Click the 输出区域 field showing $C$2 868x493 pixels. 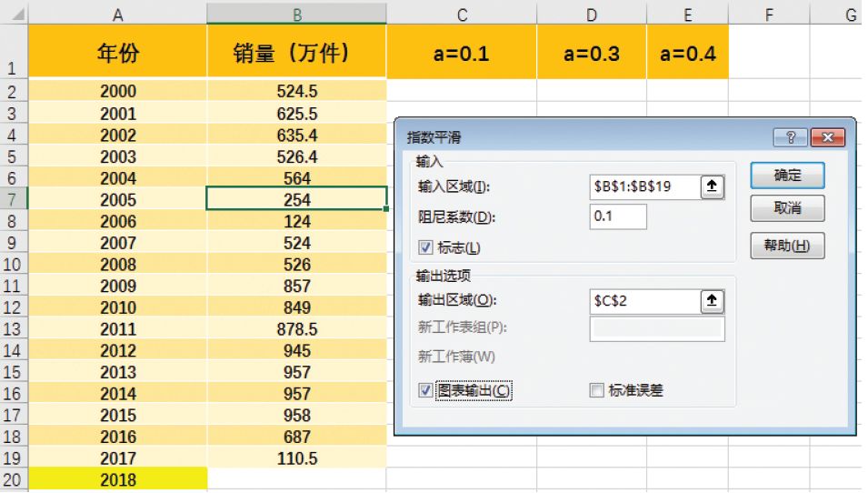[645, 301]
